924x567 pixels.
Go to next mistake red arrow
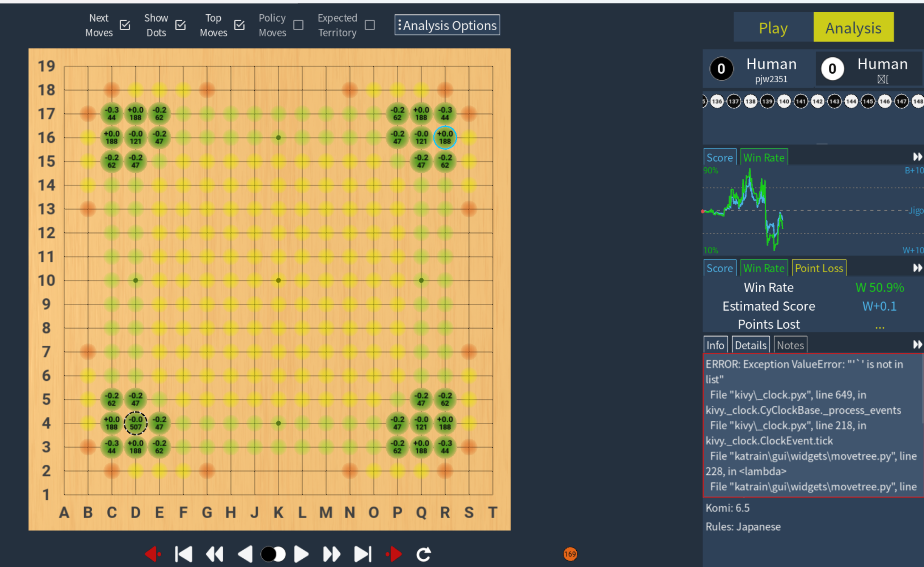tap(394, 554)
